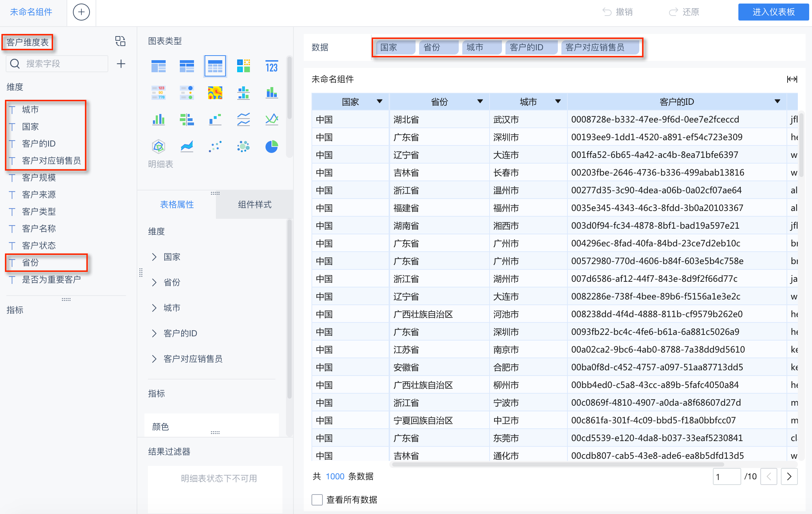This screenshot has width=812, height=514.
Task: Click the add field plus icon
Action: click(x=121, y=64)
